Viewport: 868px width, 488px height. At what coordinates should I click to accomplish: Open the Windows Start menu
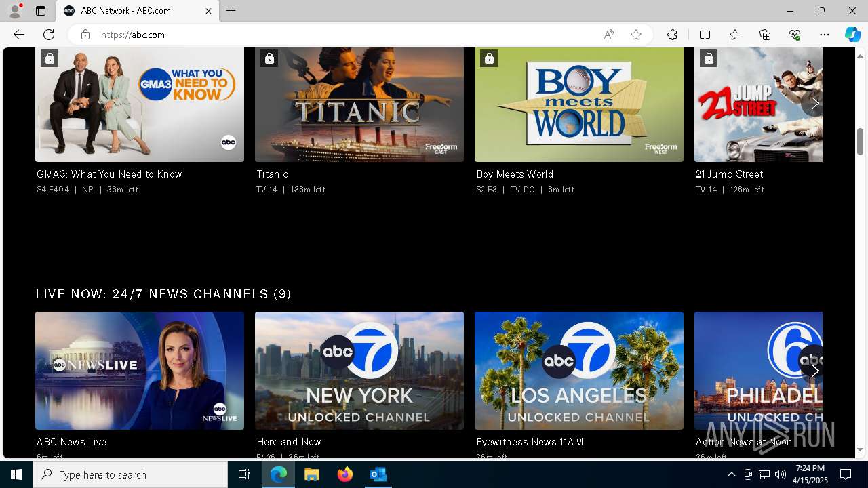point(16,474)
